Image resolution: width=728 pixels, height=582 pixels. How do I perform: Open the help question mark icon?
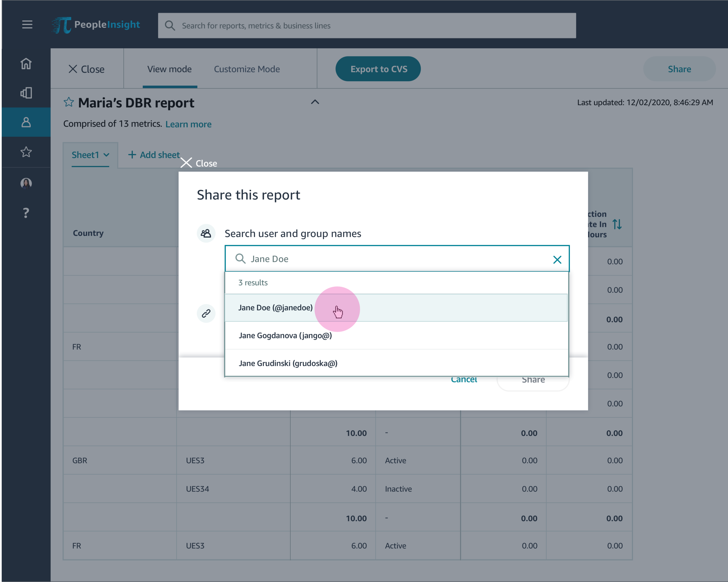[x=26, y=213]
